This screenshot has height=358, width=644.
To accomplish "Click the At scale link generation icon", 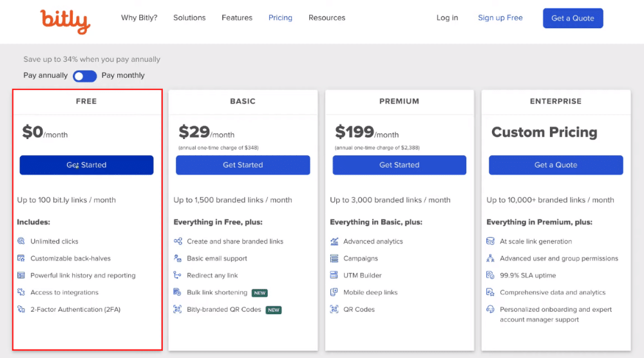I will [490, 241].
